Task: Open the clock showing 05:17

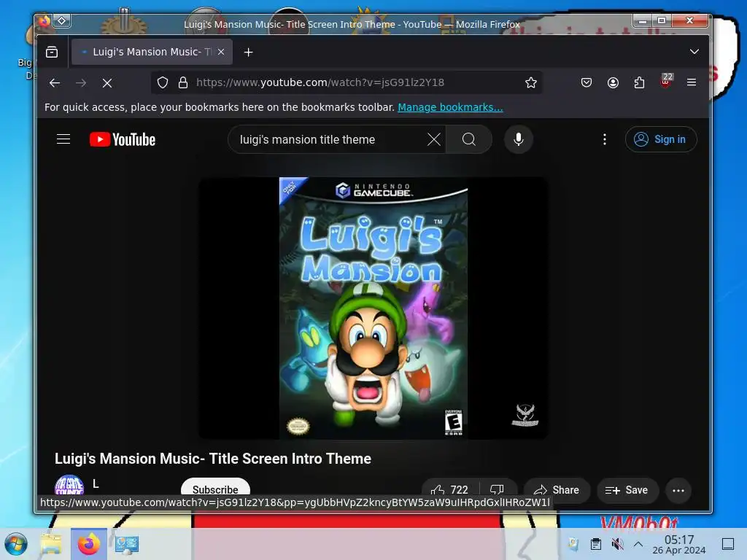Action: (679, 544)
